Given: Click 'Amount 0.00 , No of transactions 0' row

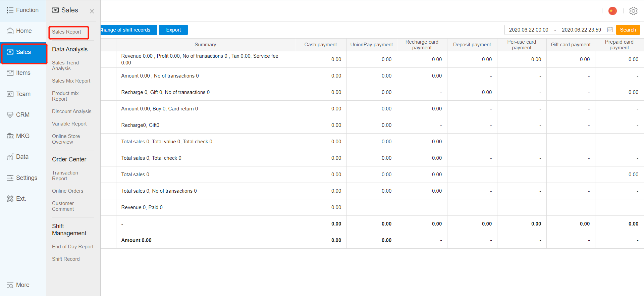Looking at the screenshot, I should pos(160,76).
